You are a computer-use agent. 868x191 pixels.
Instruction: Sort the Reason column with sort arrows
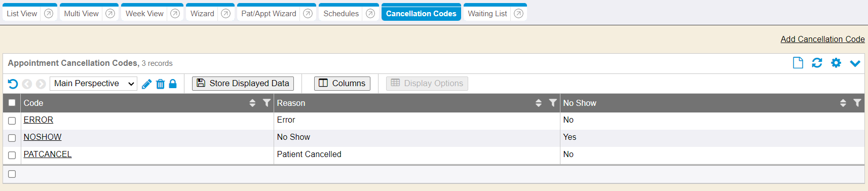[x=539, y=103]
